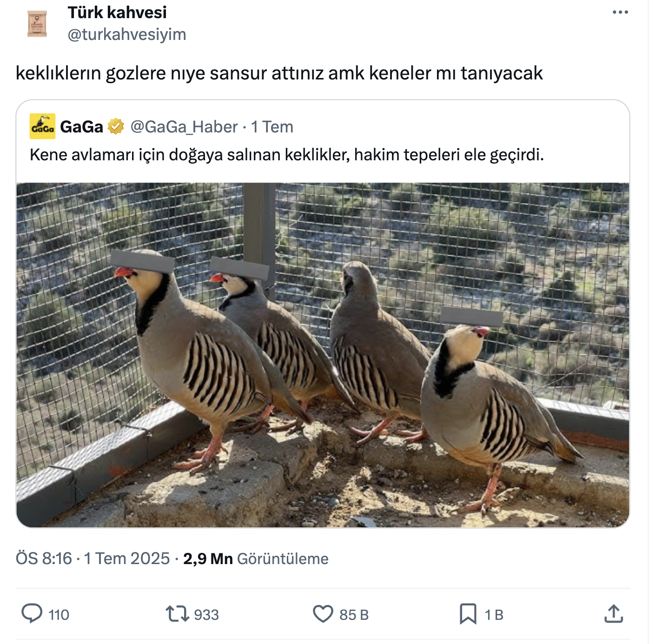Open the @turkahvesiyim handle link
This screenshot has height=644, width=649.
pos(127,34)
